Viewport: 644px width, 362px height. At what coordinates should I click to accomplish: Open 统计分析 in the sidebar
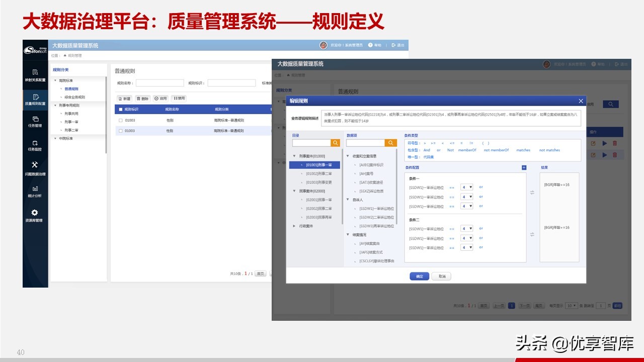(35, 192)
